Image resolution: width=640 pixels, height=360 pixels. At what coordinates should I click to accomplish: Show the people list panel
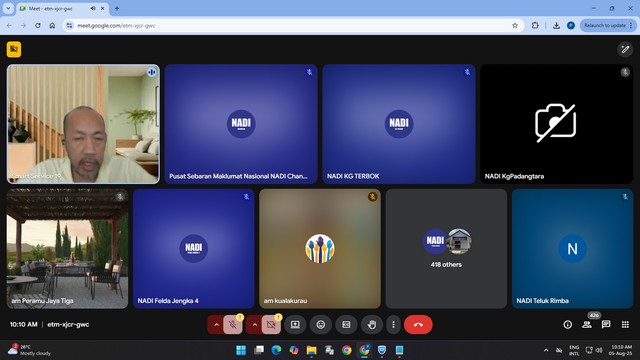[x=587, y=324]
